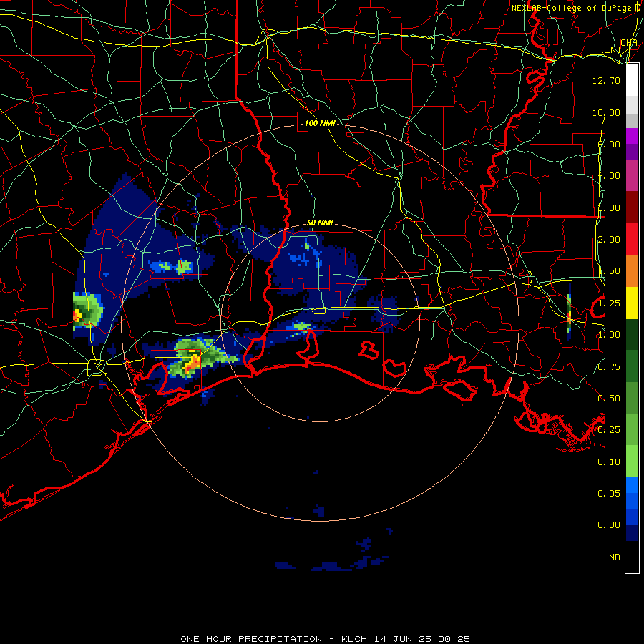Click the OHA product label

pyautogui.click(x=629, y=43)
